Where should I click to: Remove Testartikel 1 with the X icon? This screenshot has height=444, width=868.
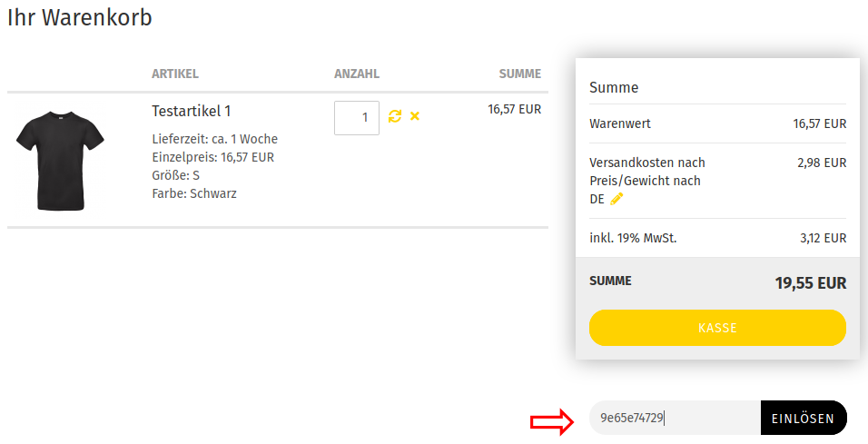point(415,116)
